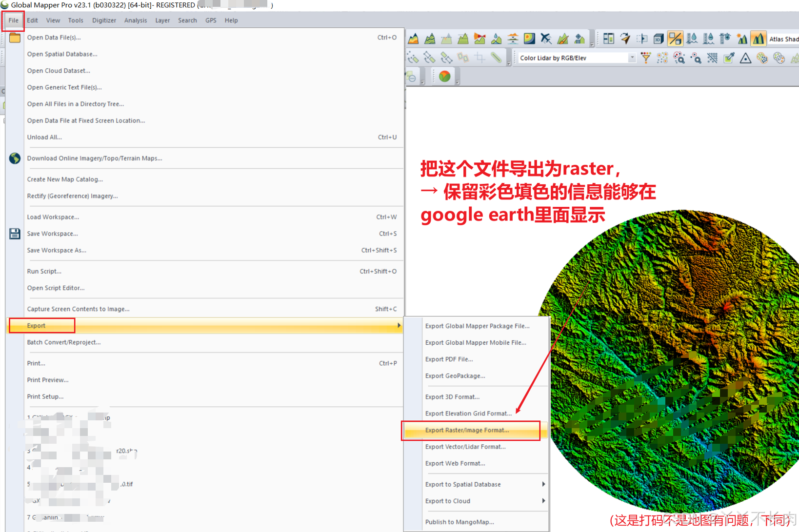Click the digitizer measure ruler icon
Viewport: 799px width, 532px height.
click(496, 58)
